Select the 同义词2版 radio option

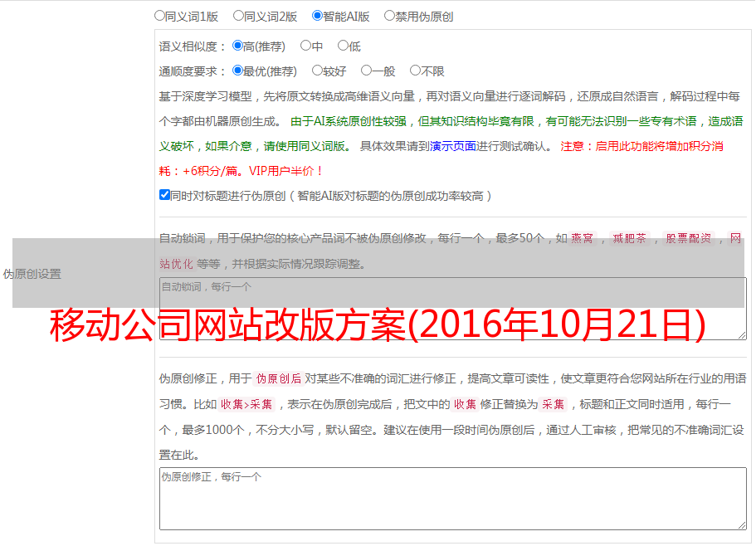coord(239,16)
